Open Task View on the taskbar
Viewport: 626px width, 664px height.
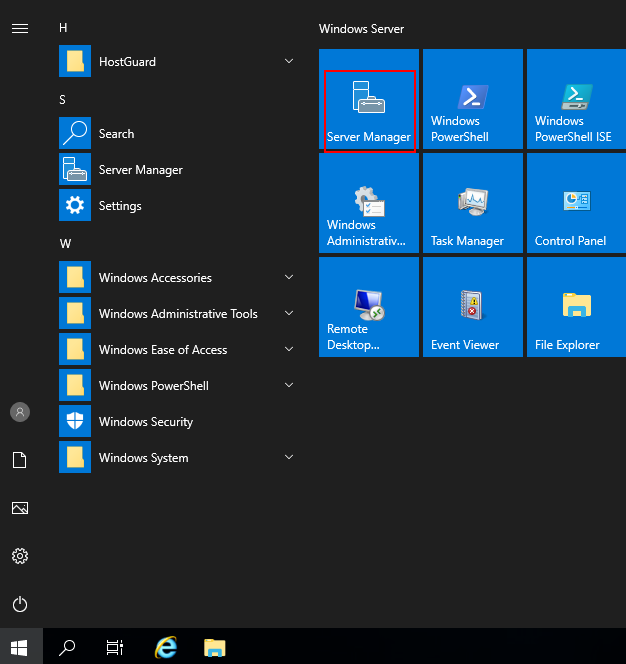tap(115, 647)
